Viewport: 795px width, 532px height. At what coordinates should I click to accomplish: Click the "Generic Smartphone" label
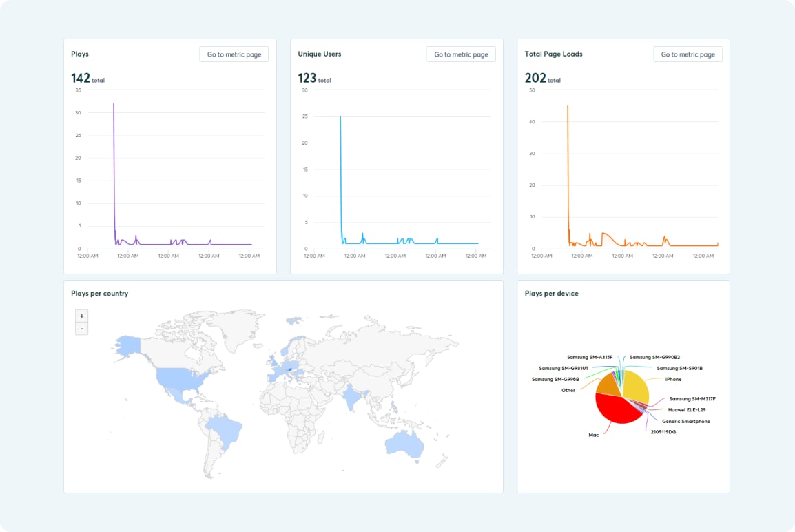[x=686, y=422]
